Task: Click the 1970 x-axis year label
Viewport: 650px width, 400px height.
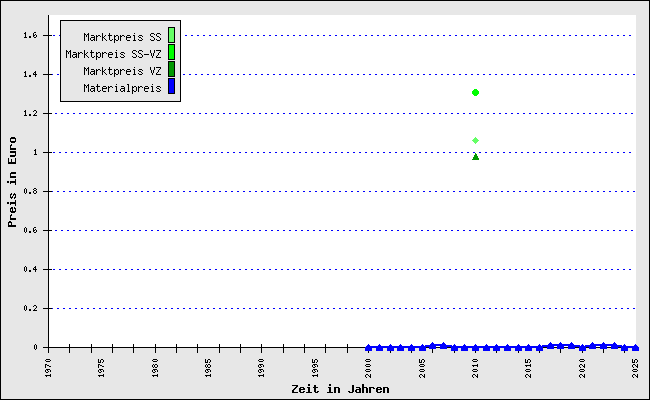Action: click(49, 368)
